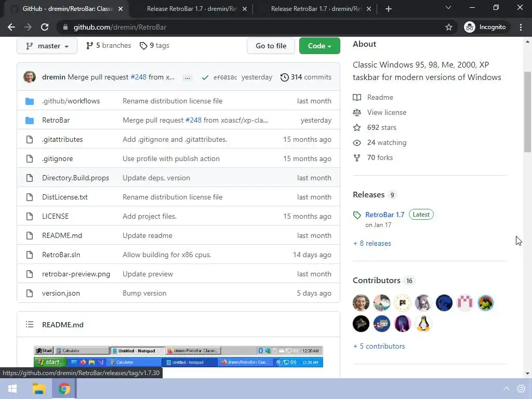Open Directory.Build.props file
This screenshot has height=399, width=532.
pos(75,178)
